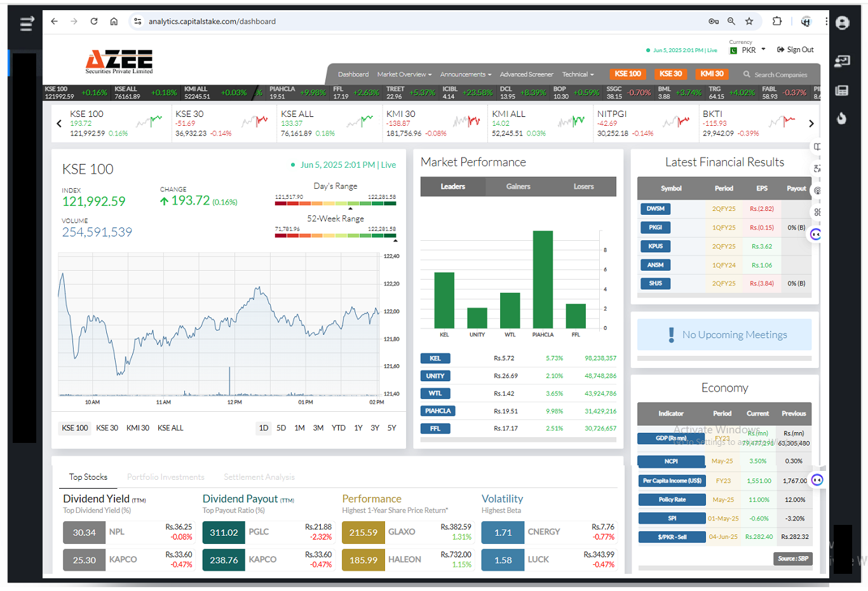Open the floating assistant face icon near table
The width and height of the screenshot is (868, 591).
pos(816,234)
